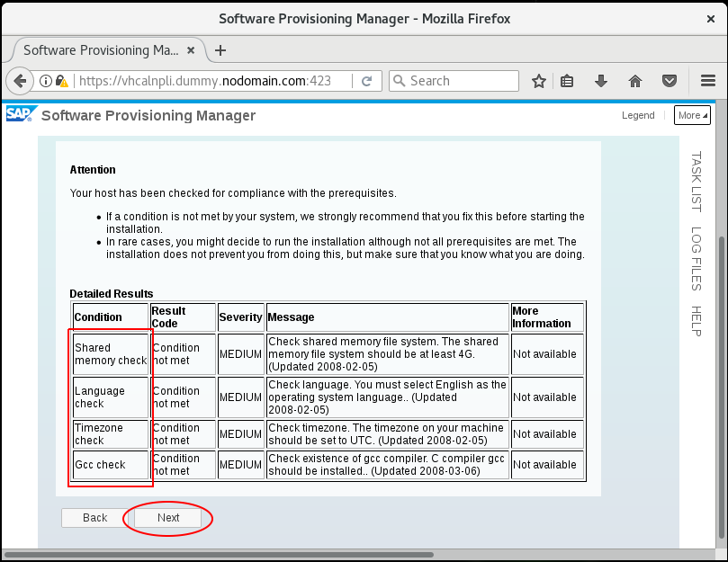
Task: Click the 'Message' column header
Action: (388, 317)
